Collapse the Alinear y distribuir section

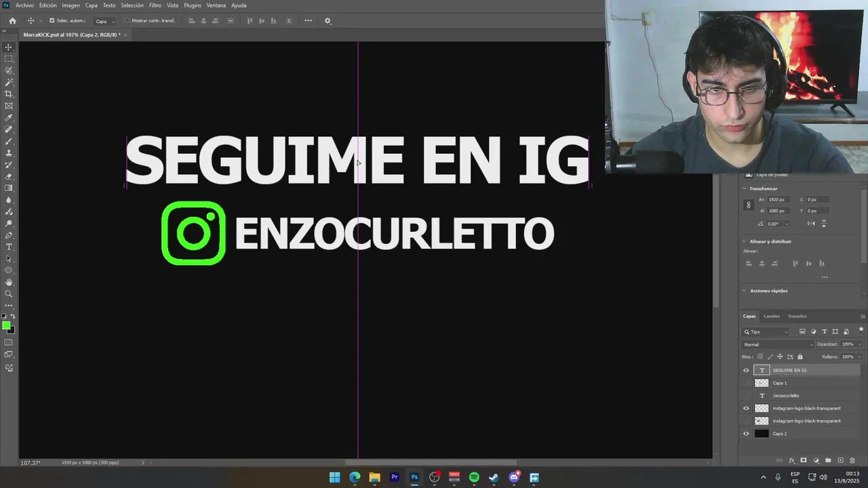[x=744, y=241]
